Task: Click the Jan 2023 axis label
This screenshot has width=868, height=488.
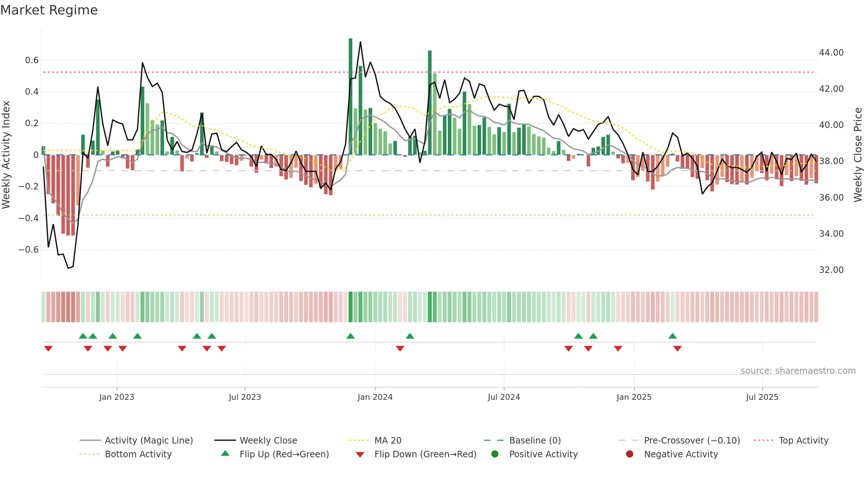Action: 117,397
